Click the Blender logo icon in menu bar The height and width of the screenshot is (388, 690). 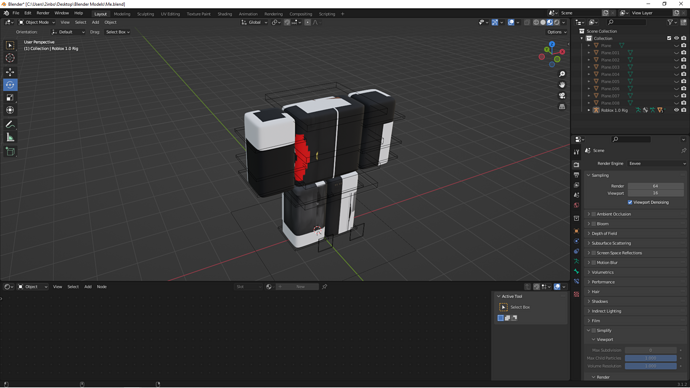6,13
